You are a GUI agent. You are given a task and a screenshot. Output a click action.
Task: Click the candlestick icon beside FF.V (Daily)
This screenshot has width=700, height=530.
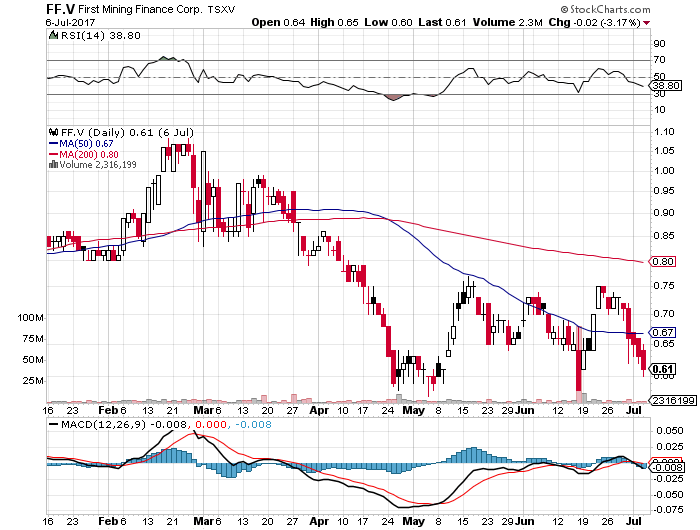pos(54,132)
